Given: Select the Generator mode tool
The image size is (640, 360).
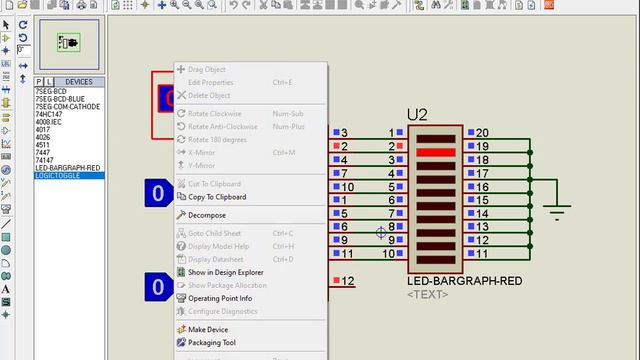Looking at the screenshot, I should [x=6, y=170].
